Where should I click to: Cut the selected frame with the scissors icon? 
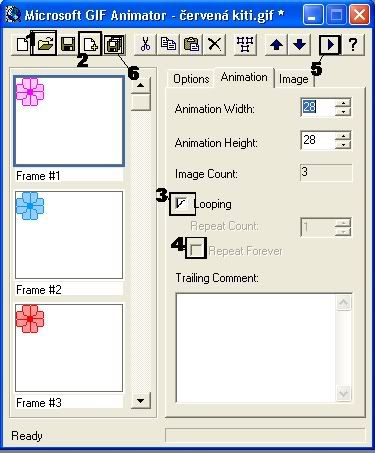[x=145, y=44]
